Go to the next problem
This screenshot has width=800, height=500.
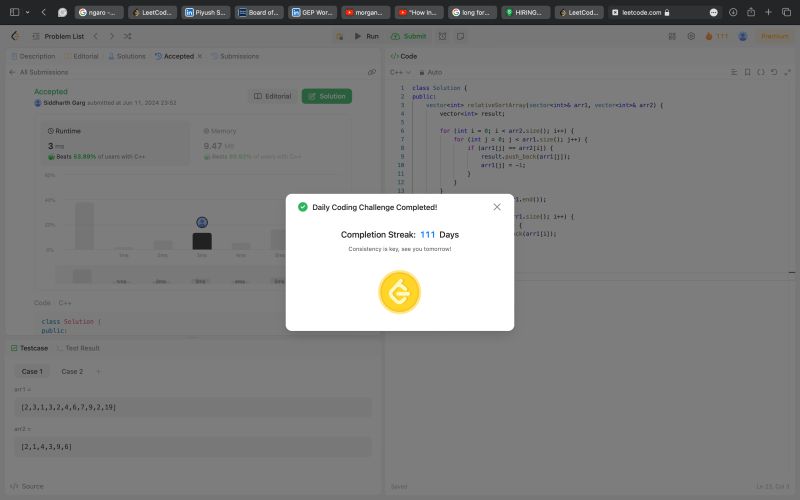pos(112,36)
